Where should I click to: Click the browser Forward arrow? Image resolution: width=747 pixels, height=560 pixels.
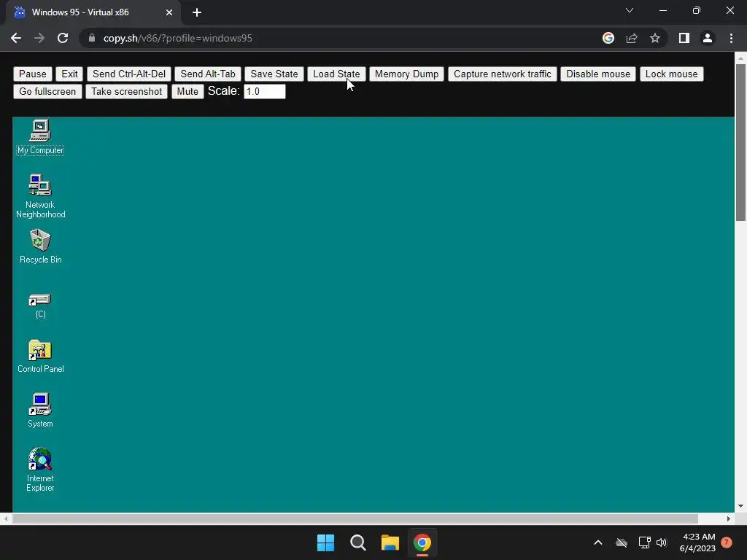(39, 38)
